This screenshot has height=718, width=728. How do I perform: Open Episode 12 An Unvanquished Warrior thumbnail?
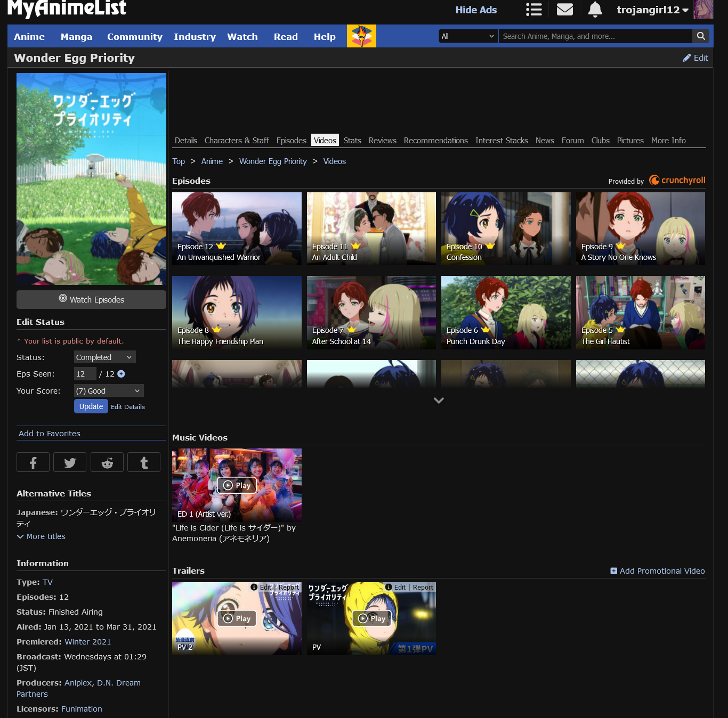pos(237,229)
